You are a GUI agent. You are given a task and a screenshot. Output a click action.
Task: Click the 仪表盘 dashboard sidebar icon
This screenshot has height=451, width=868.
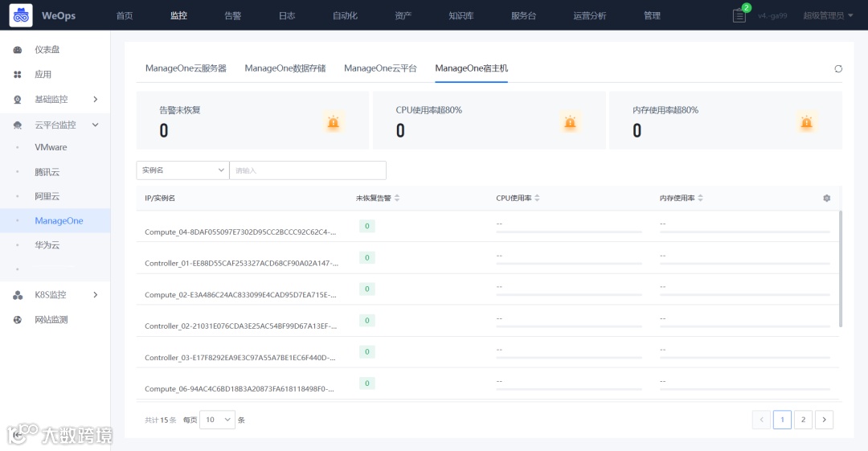(x=18, y=50)
